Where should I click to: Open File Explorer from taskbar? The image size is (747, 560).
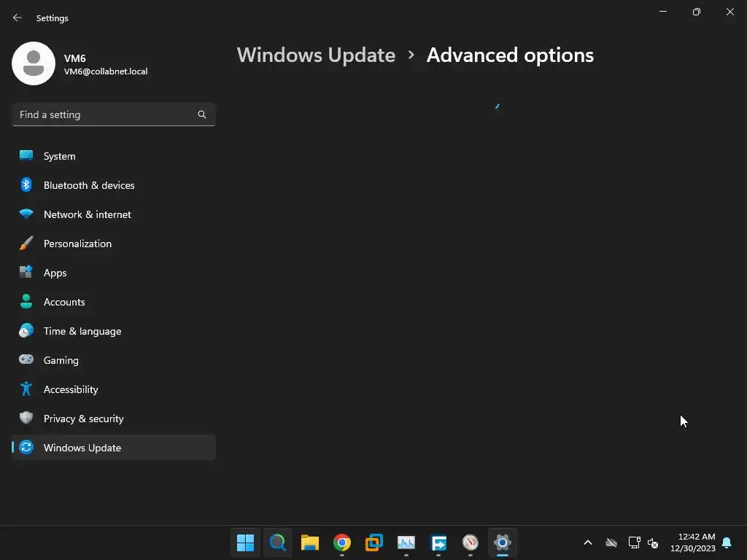point(309,542)
